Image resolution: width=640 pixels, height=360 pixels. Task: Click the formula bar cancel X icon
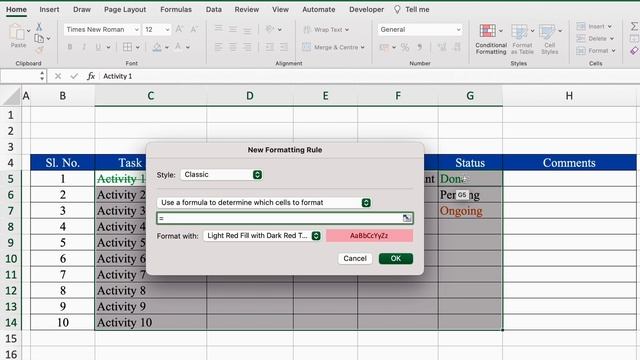tap(58, 76)
